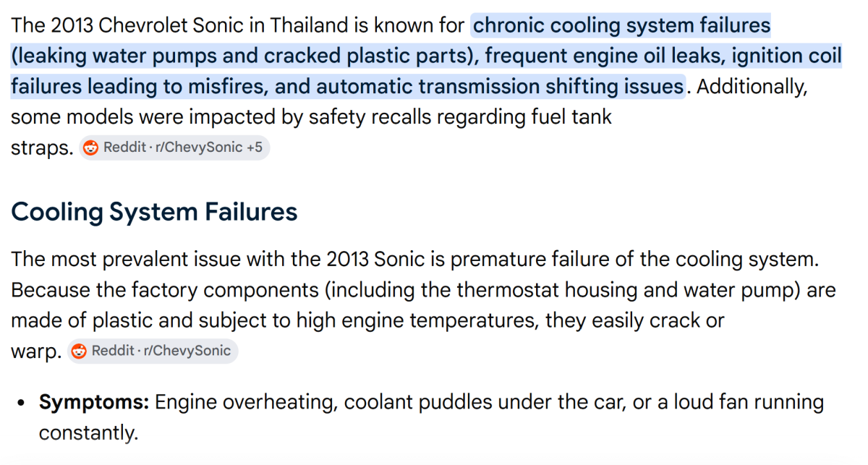Click the bold Symptoms label

[x=94, y=402]
